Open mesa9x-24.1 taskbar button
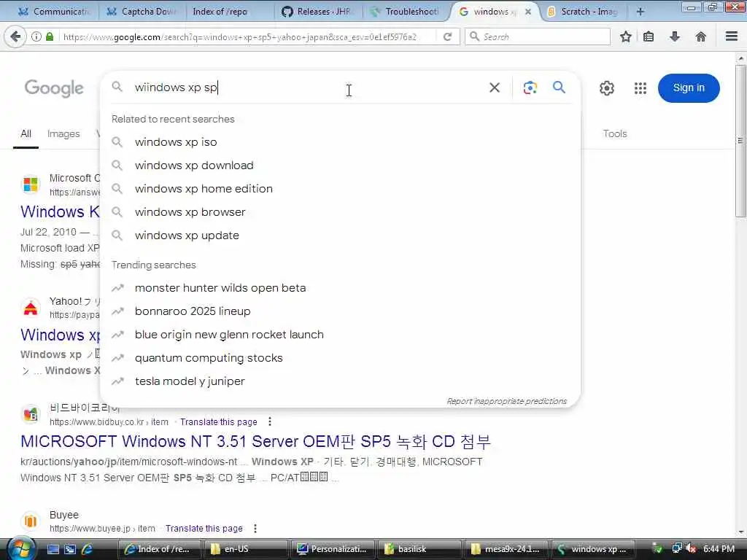The image size is (747, 560). (506, 549)
